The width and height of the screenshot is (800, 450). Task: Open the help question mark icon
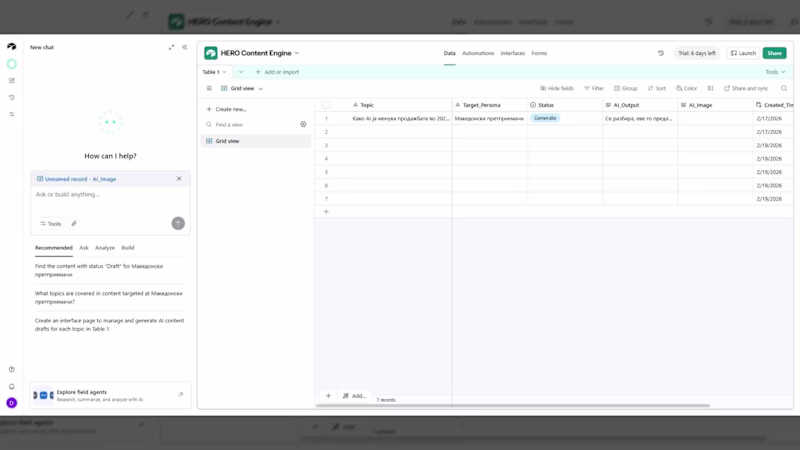tap(11, 369)
